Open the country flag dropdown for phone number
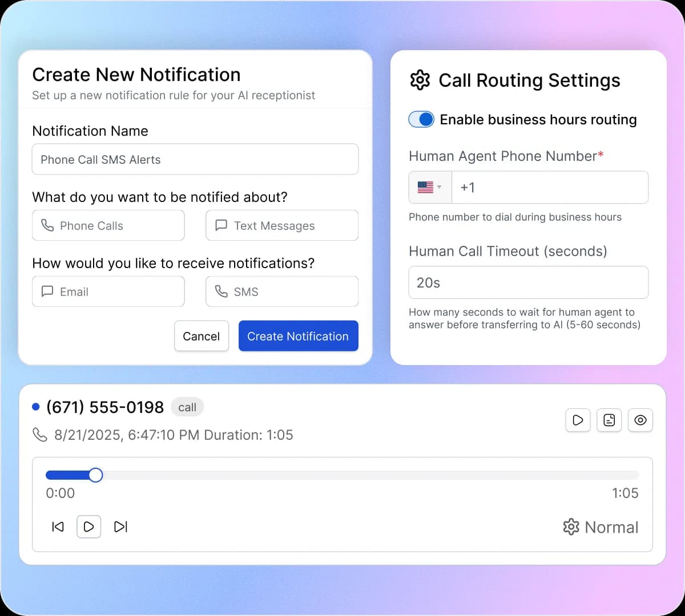This screenshot has height=616, width=685. pyautogui.click(x=429, y=187)
